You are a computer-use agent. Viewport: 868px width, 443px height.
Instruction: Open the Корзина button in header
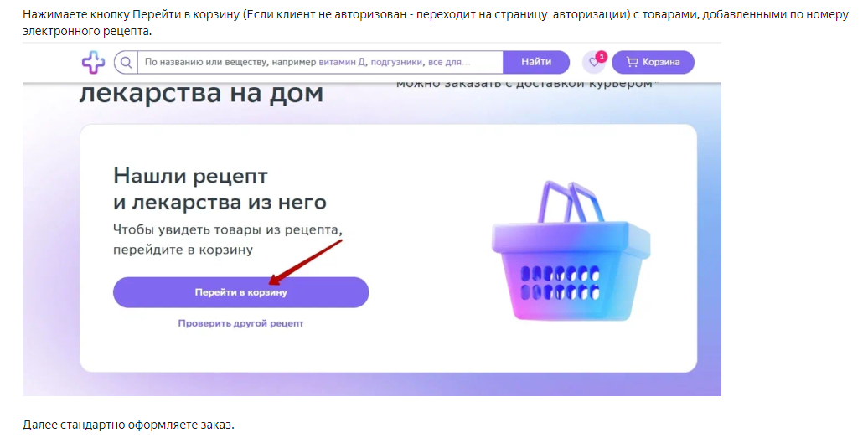[x=654, y=62]
